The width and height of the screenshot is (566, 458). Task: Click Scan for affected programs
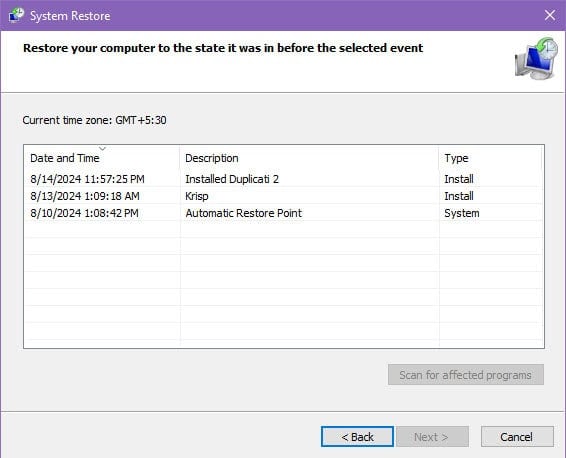tap(466, 375)
